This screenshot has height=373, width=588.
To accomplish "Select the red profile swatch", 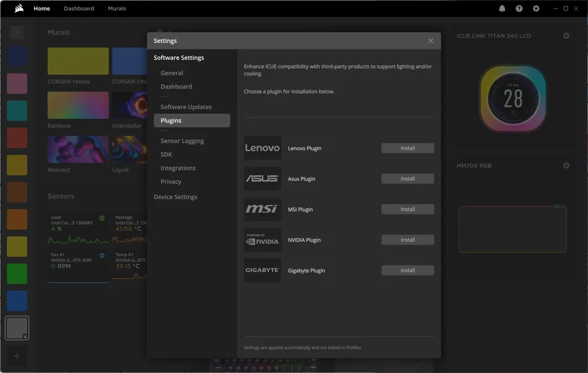I will pyautogui.click(x=17, y=138).
